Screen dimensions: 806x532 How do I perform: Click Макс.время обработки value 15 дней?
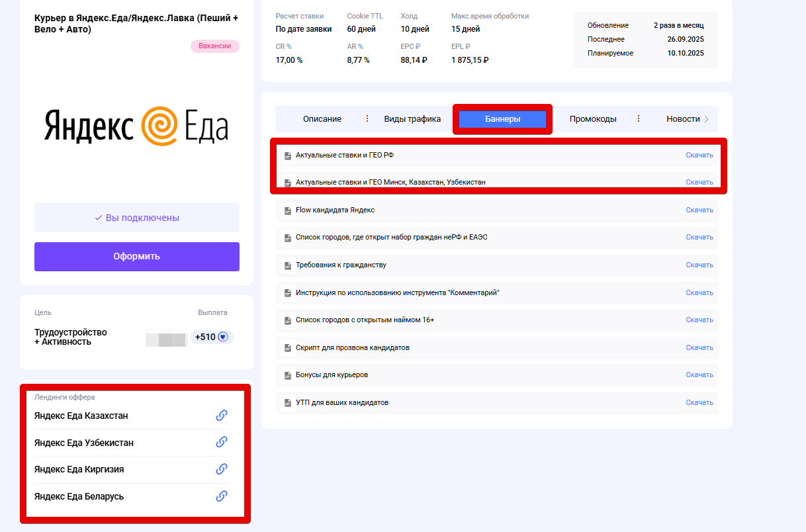466,29
